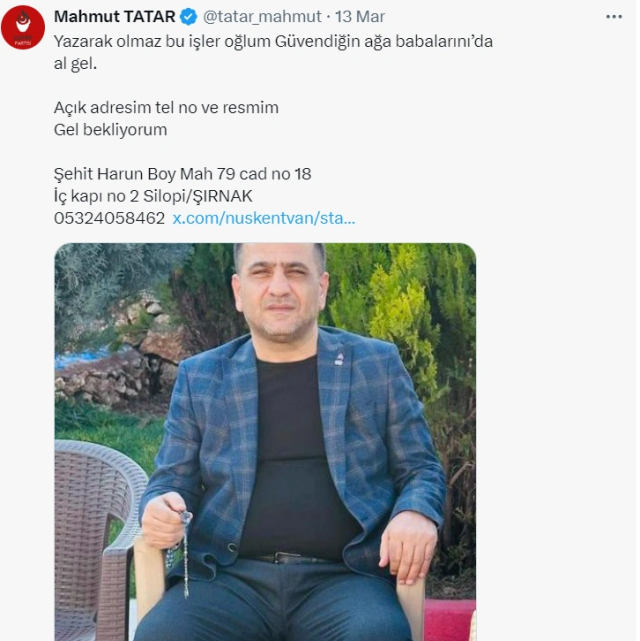Click the blue verified badge
640x641 pixels.
(188, 17)
